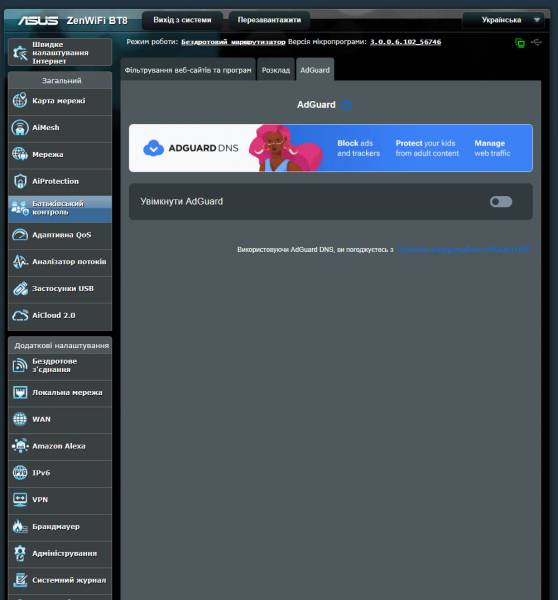Click the Бездротове з'єднання wireless icon

pos(20,365)
